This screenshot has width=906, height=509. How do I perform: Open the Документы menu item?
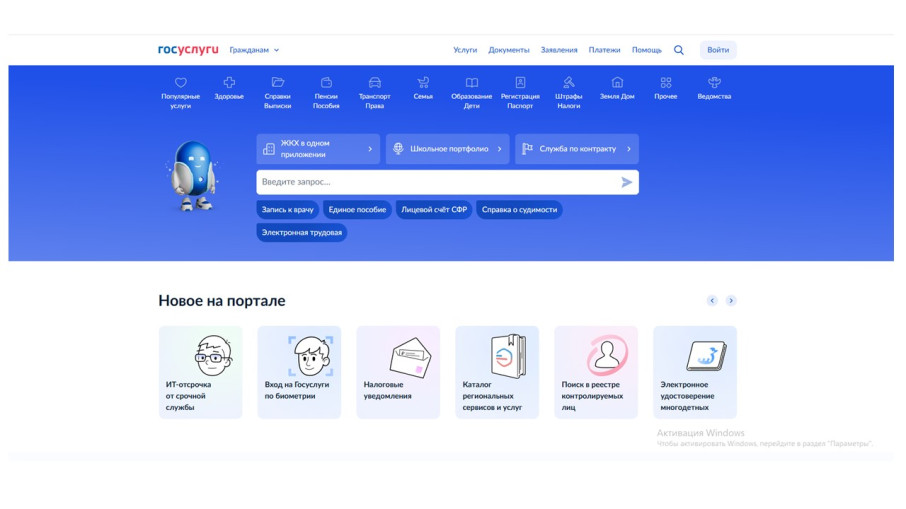(509, 50)
